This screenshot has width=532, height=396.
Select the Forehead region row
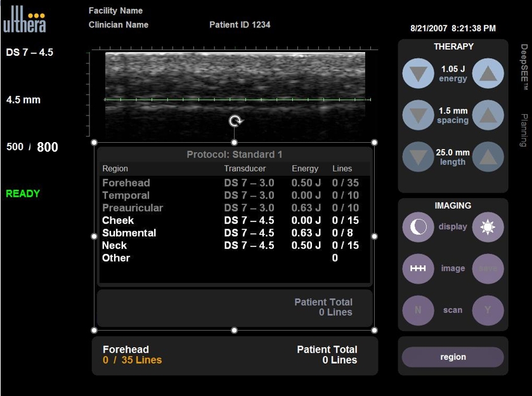(234, 183)
